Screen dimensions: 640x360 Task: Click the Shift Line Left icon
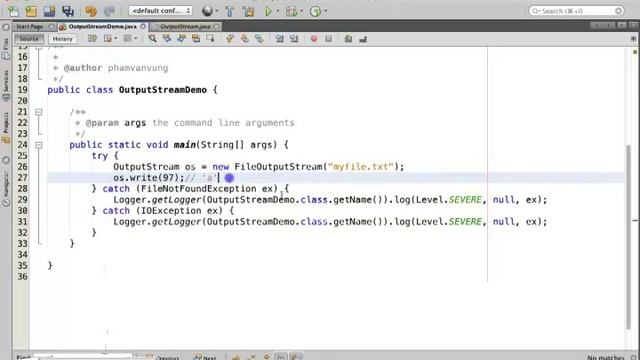pos(279,39)
